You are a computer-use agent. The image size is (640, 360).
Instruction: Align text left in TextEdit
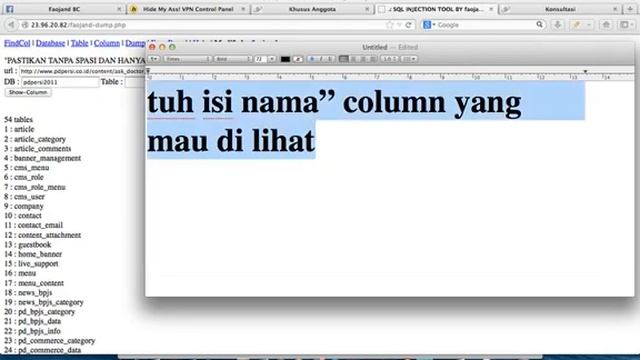(344, 59)
